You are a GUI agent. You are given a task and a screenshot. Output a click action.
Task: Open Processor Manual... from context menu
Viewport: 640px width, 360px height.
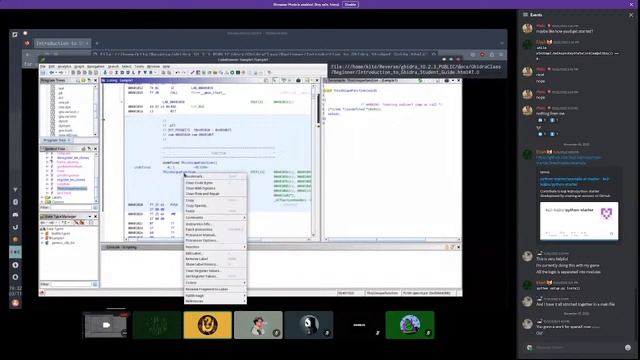coord(215,235)
